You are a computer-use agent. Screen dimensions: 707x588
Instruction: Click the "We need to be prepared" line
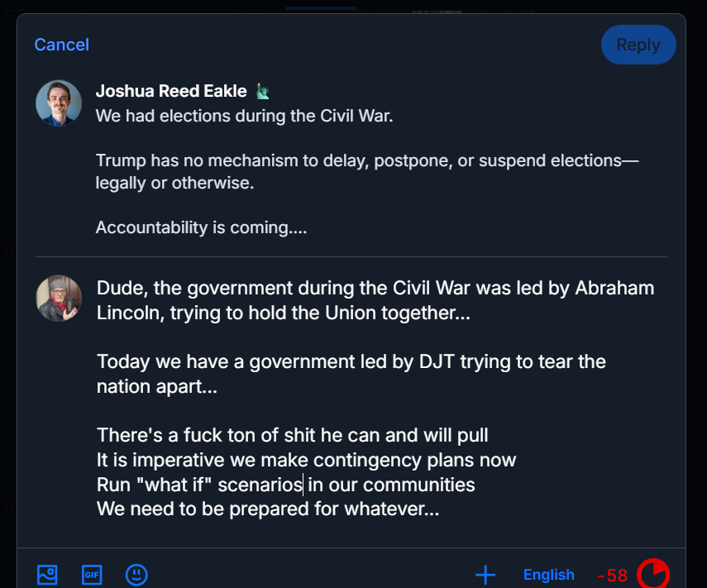tap(267, 509)
